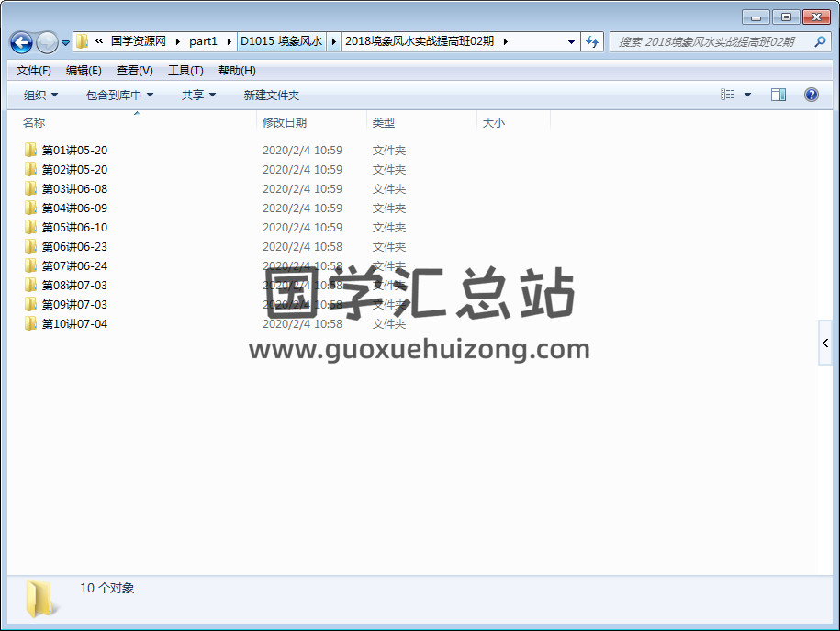Image resolution: width=840 pixels, height=631 pixels.
Task: Click date cell of 第02讲05-20 row
Action: pos(302,170)
